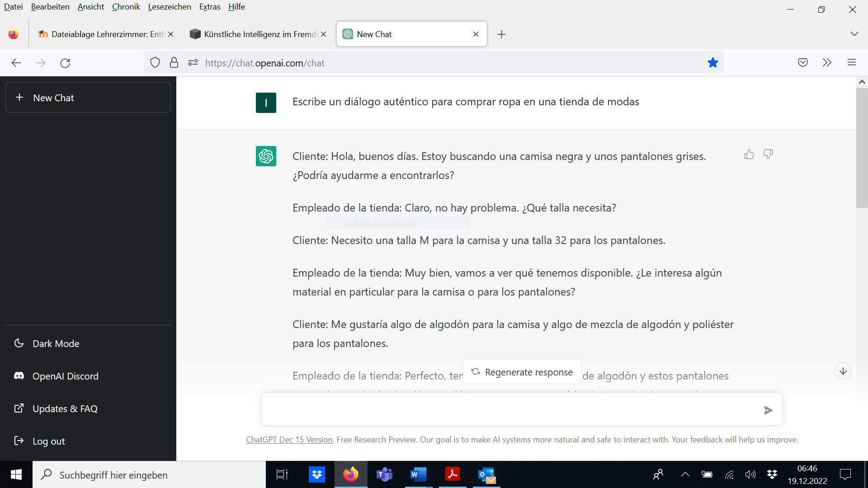Screen dimensions: 868x488
Task: Open the Bearbeiten menu
Action: pos(50,7)
